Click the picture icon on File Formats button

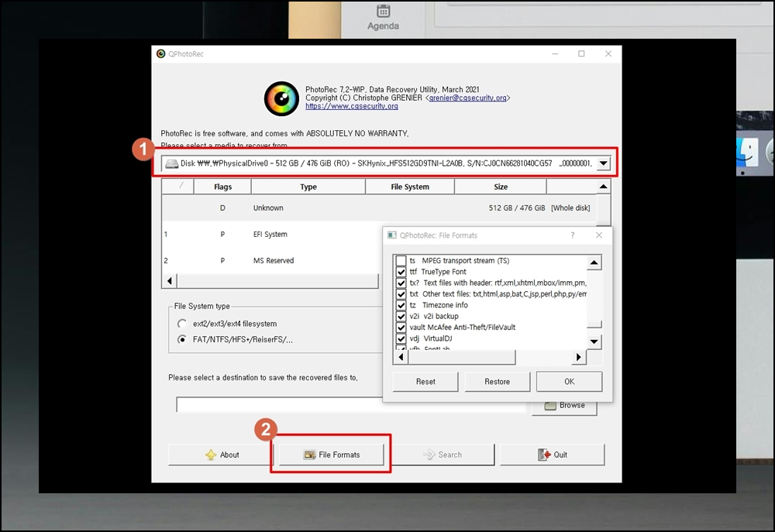309,455
